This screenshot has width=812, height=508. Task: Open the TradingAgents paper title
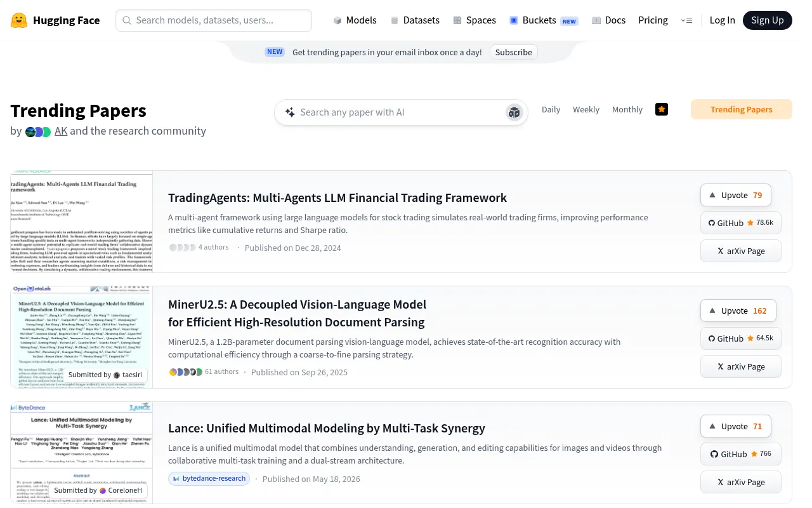[x=337, y=197]
